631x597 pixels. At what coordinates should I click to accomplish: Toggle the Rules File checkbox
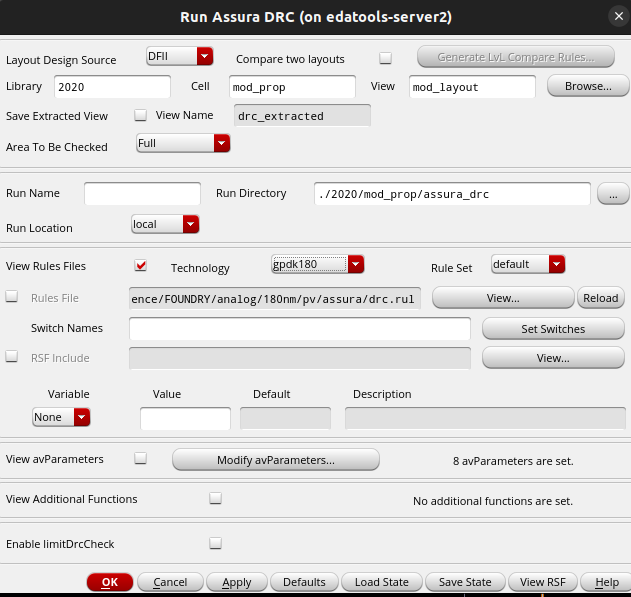[x=12, y=297]
